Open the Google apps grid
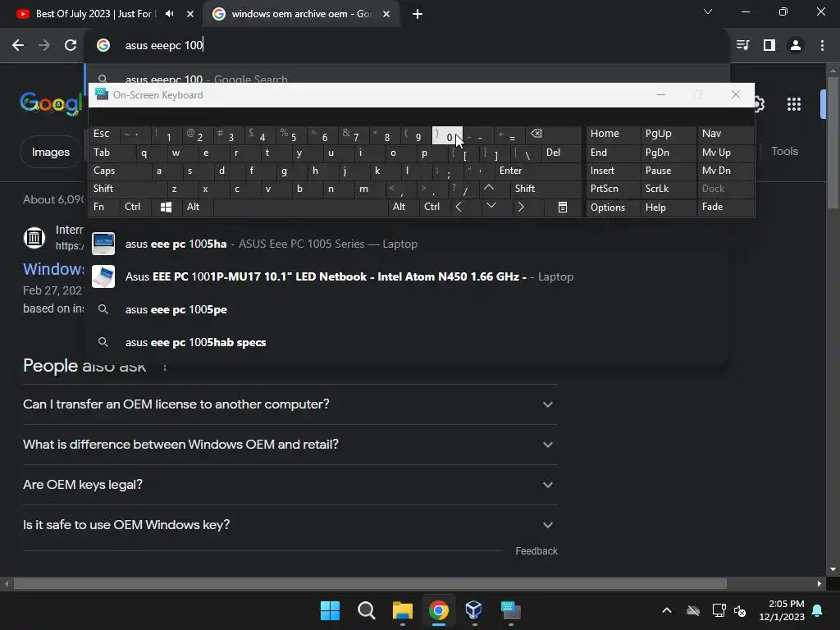 794,104
